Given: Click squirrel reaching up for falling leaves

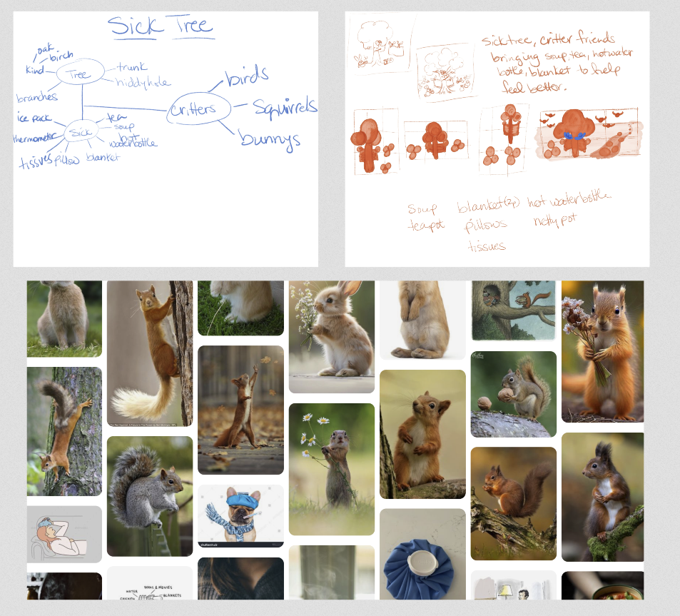Looking at the screenshot, I should [240, 410].
